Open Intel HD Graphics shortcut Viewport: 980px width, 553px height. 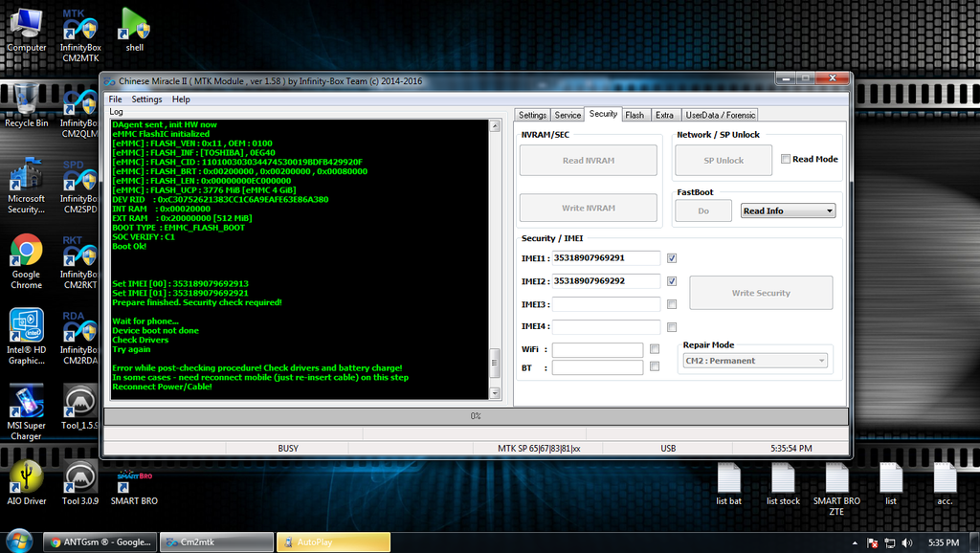(26, 337)
